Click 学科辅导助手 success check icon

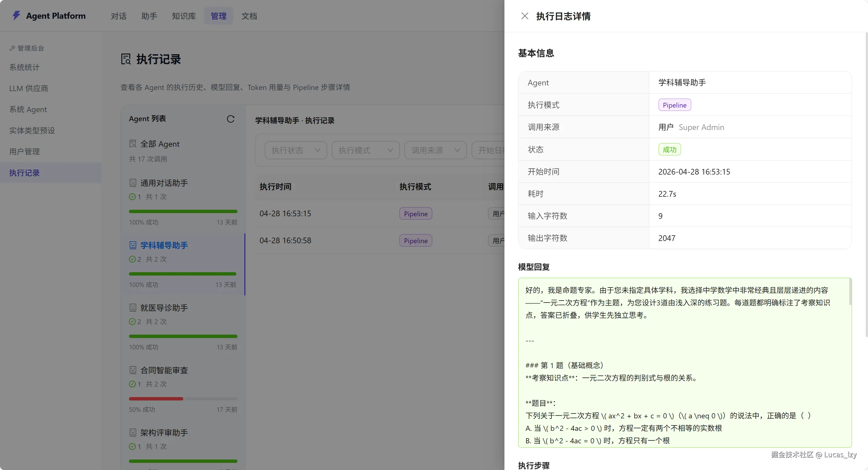(x=132, y=259)
